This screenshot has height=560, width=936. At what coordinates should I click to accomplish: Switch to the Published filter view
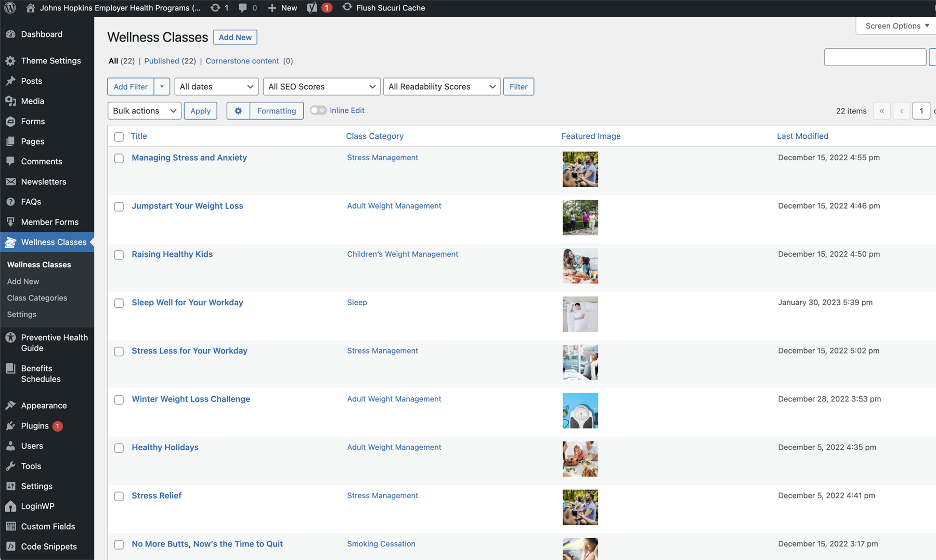coord(162,61)
